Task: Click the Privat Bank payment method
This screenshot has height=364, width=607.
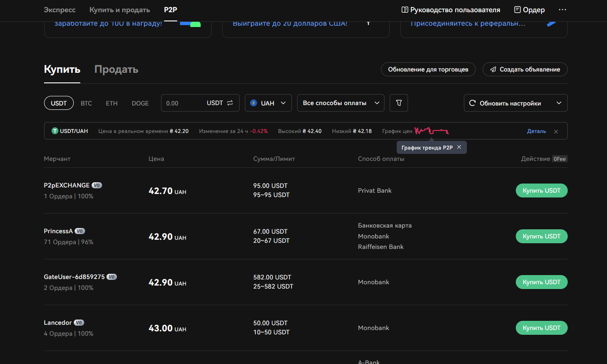Action: pyautogui.click(x=375, y=191)
